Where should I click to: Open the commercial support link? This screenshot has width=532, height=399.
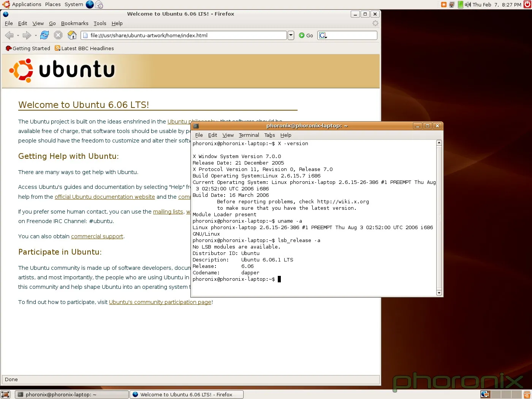pos(97,236)
